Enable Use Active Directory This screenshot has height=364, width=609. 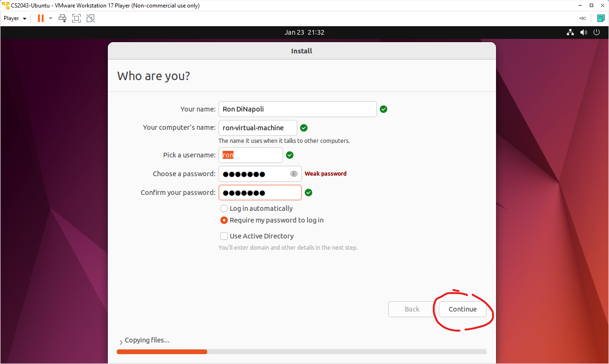pyautogui.click(x=224, y=236)
